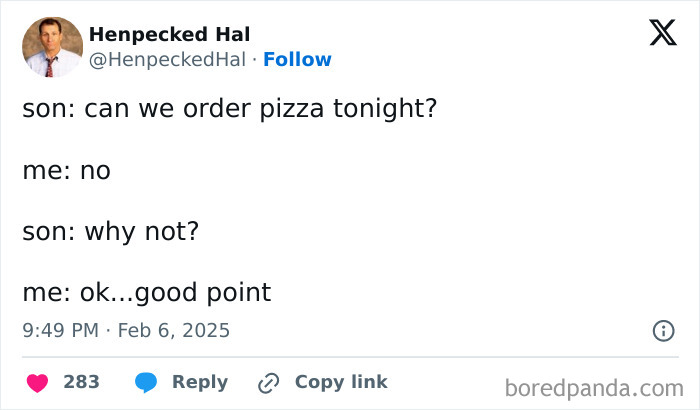
Task: Click the divider line above the Reply row
Action: pyautogui.click(x=350, y=357)
